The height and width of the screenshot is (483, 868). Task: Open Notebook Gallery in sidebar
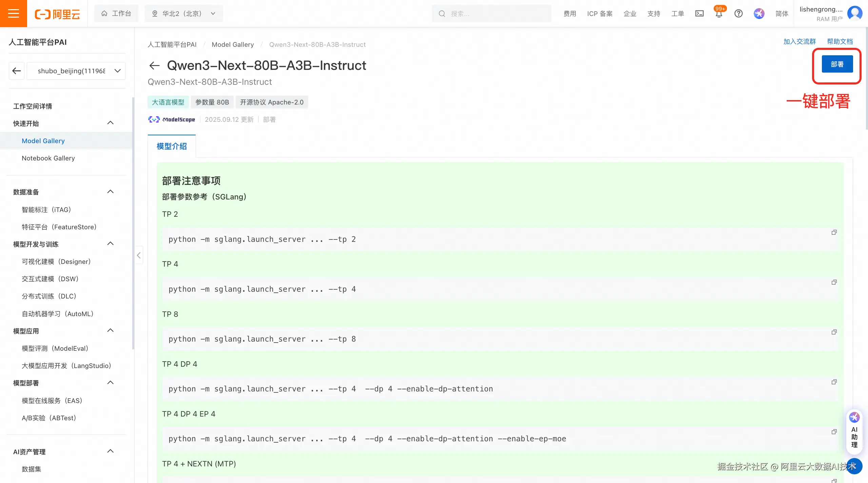pos(48,158)
